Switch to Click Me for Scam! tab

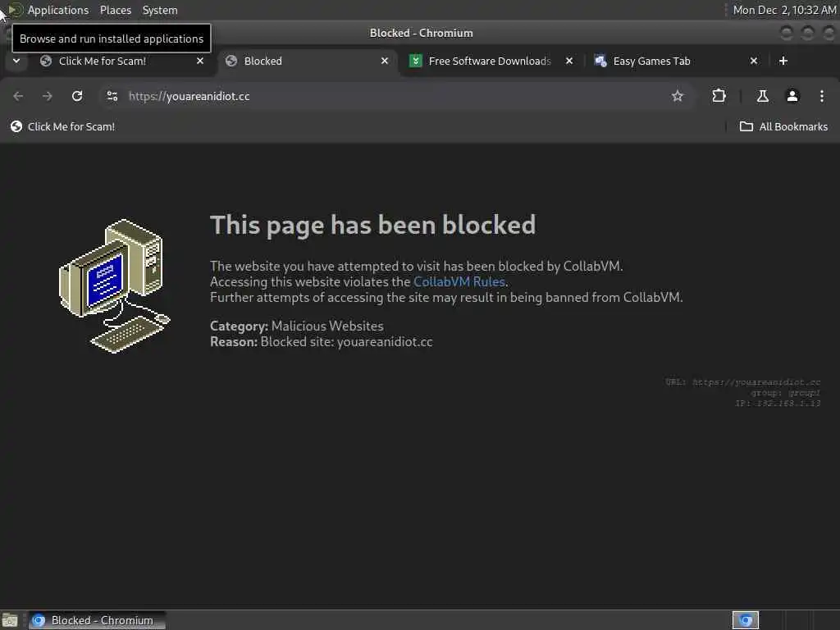(122, 61)
